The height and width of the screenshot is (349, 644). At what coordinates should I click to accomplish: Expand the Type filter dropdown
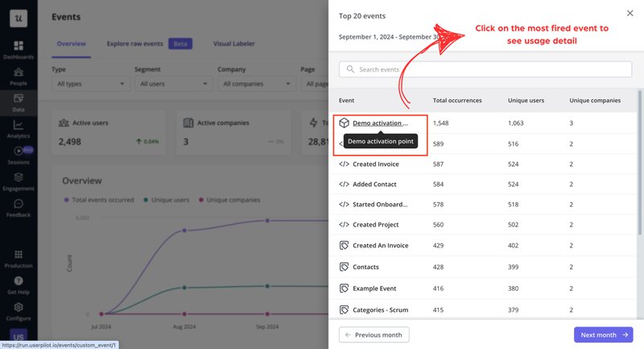coord(90,84)
